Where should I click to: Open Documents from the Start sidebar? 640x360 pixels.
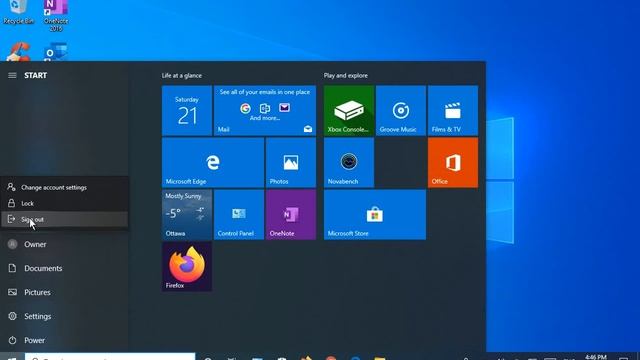pyautogui.click(x=64, y=268)
